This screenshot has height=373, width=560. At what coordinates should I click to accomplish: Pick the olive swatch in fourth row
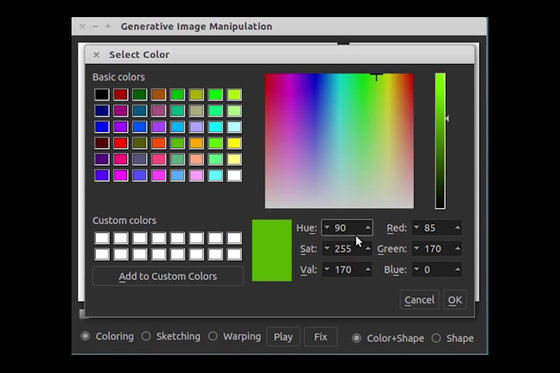[140, 143]
